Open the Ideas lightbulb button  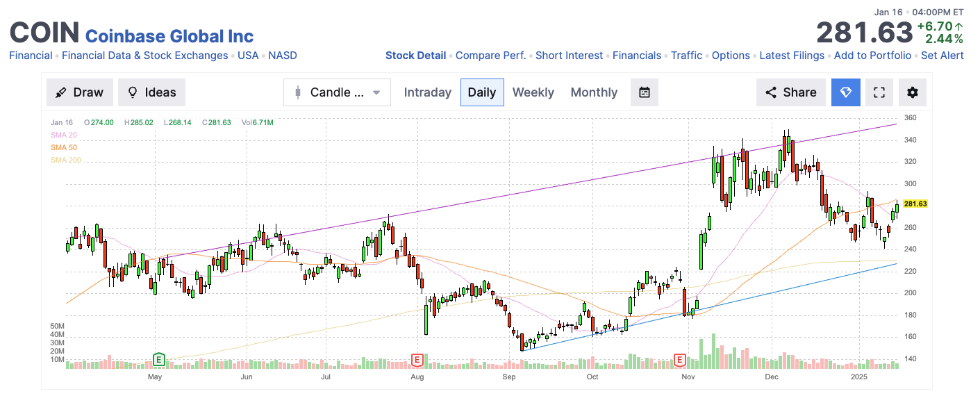[151, 92]
